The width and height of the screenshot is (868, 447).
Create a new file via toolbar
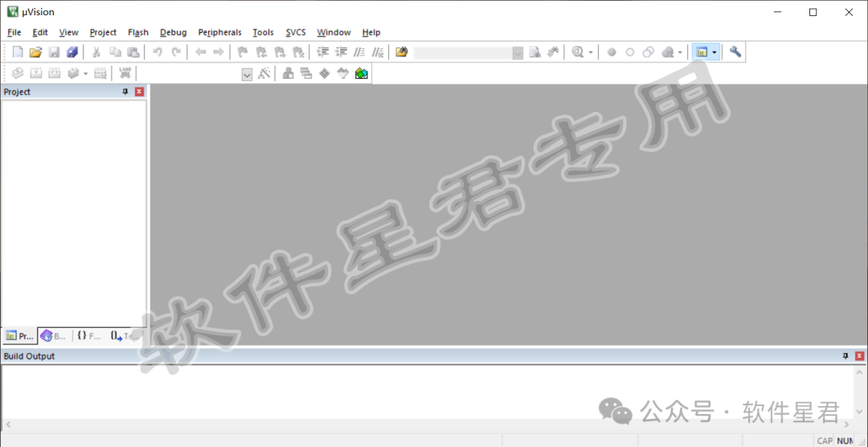point(18,52)
